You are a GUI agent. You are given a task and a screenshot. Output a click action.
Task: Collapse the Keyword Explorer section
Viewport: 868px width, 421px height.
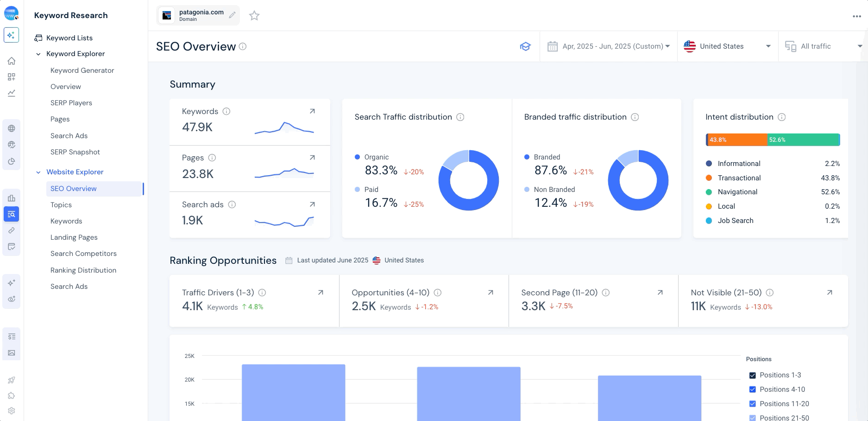(x=38, y=54)
